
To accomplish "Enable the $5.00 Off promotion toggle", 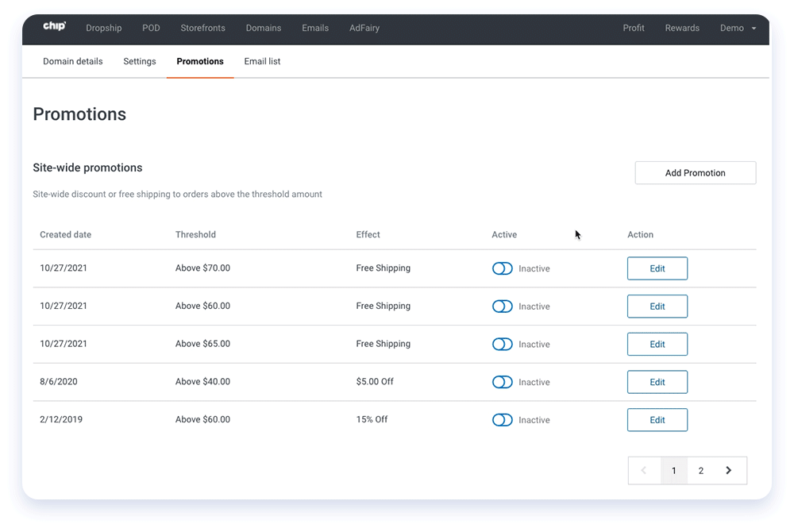I will coord(502,382).
